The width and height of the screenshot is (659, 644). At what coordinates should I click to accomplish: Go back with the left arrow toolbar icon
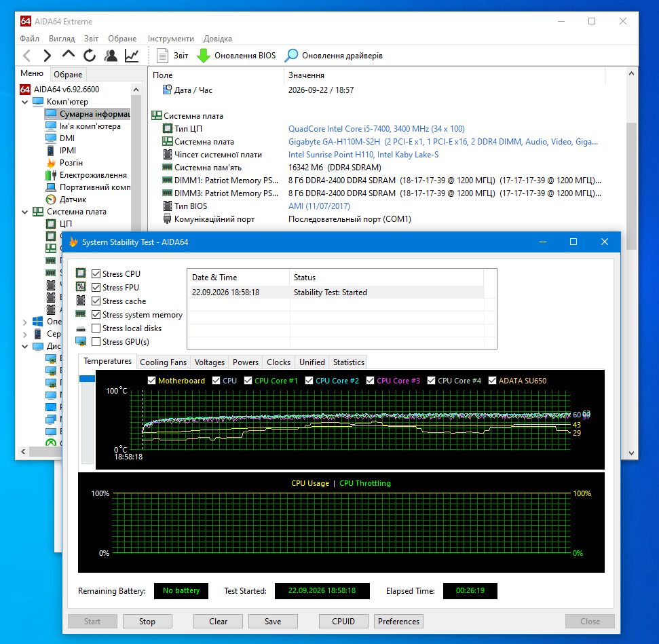click(x=27, y=56)
